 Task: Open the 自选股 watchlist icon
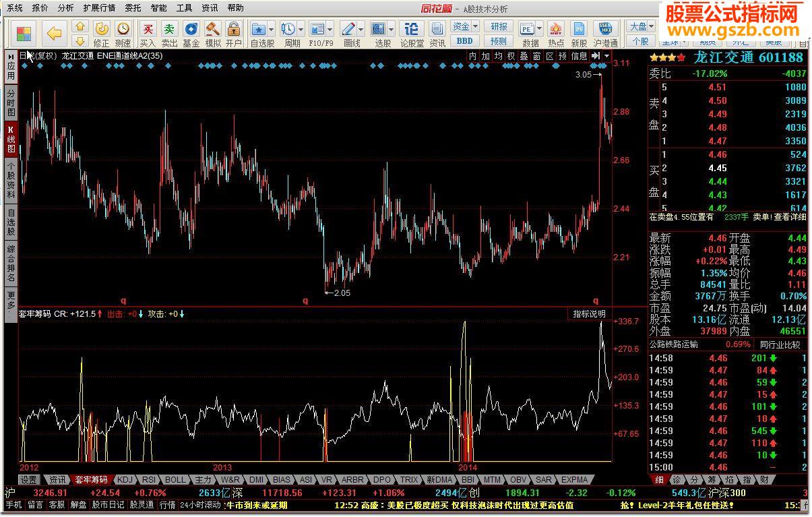click(x=258, y=33)
